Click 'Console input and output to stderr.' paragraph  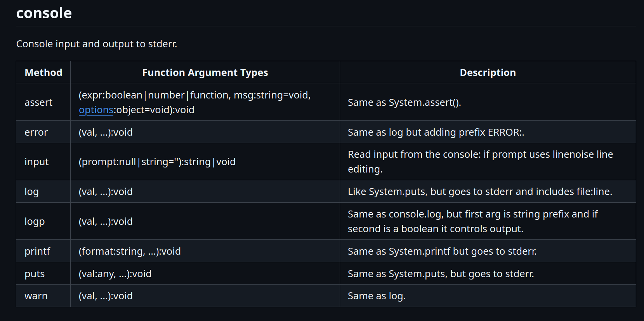point(97,44)
